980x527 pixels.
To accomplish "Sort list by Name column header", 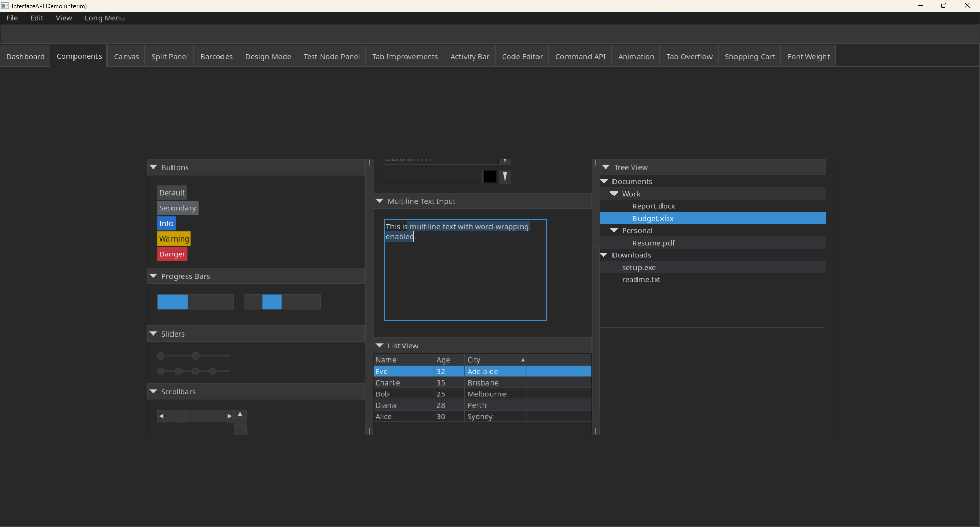I will [x=404, y=360].
